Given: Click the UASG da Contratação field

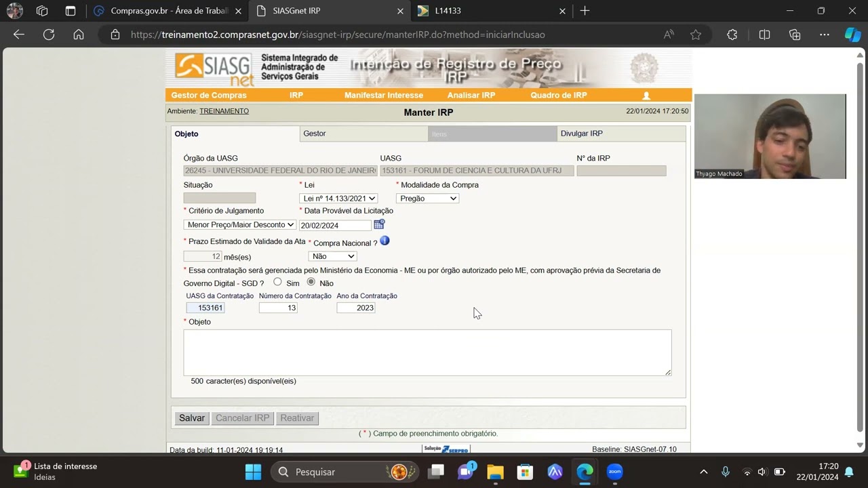Looking at the screenshot, I should [x=205, y=308].
